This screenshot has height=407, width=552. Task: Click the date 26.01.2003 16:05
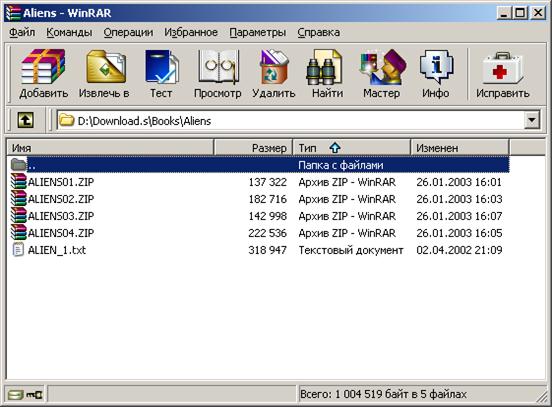[x=459, y=233]
